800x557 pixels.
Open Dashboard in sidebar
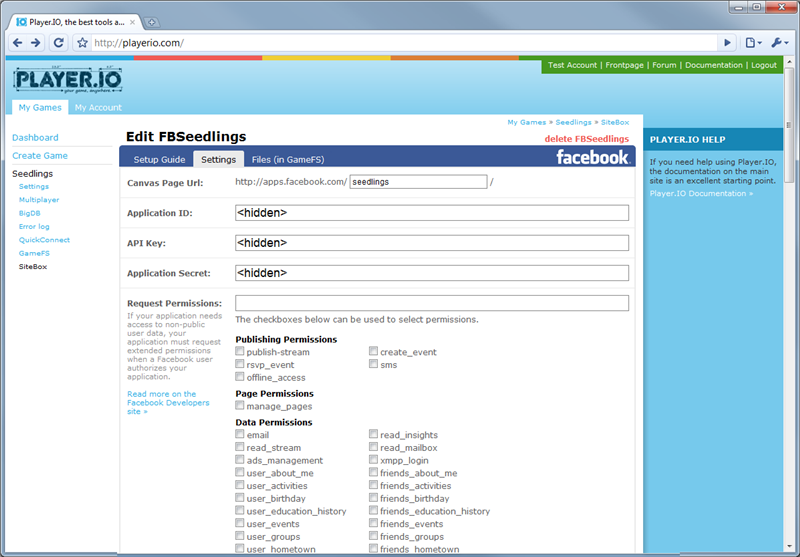click(x=35, y=138)
